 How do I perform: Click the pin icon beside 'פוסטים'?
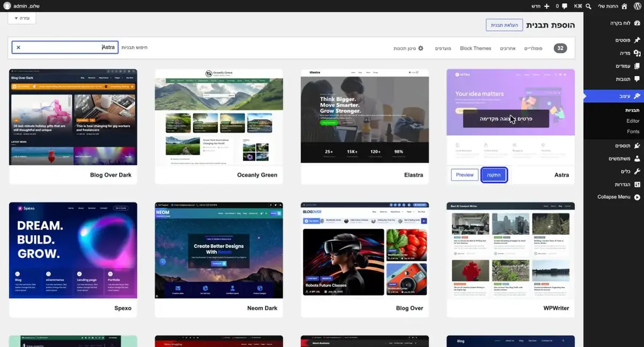(x=637, y=40)
